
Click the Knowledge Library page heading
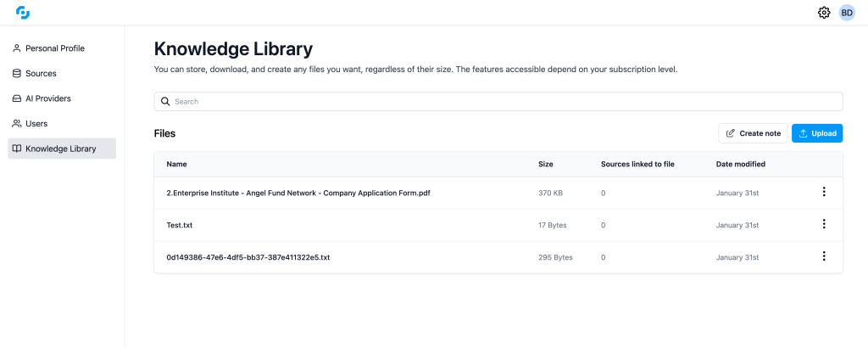[x=233, y=48]
